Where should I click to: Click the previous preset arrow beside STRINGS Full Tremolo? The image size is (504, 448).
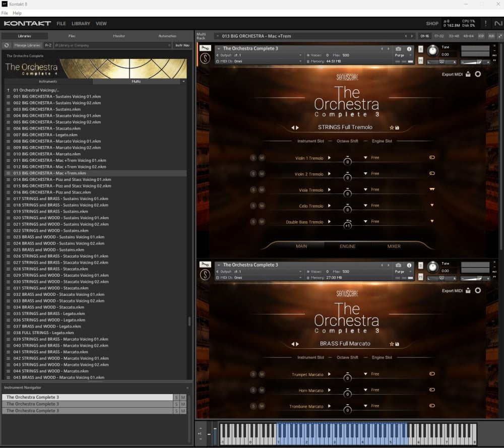coord(293,127)
